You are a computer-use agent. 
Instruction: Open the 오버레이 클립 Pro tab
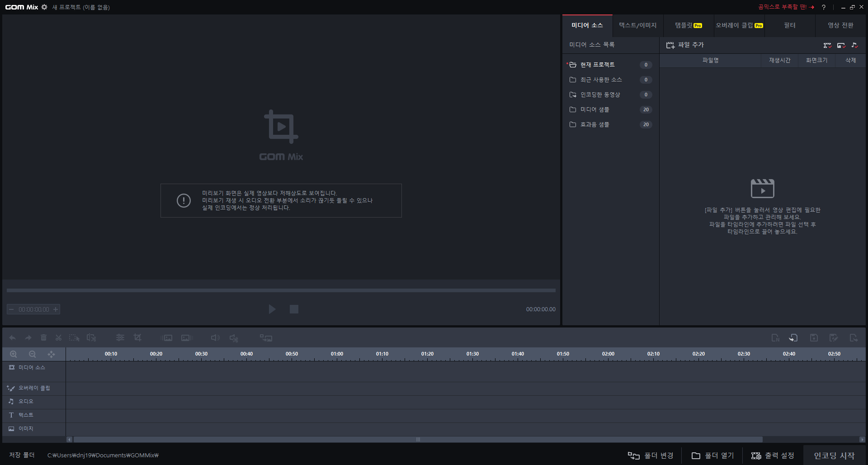[739, 25]
